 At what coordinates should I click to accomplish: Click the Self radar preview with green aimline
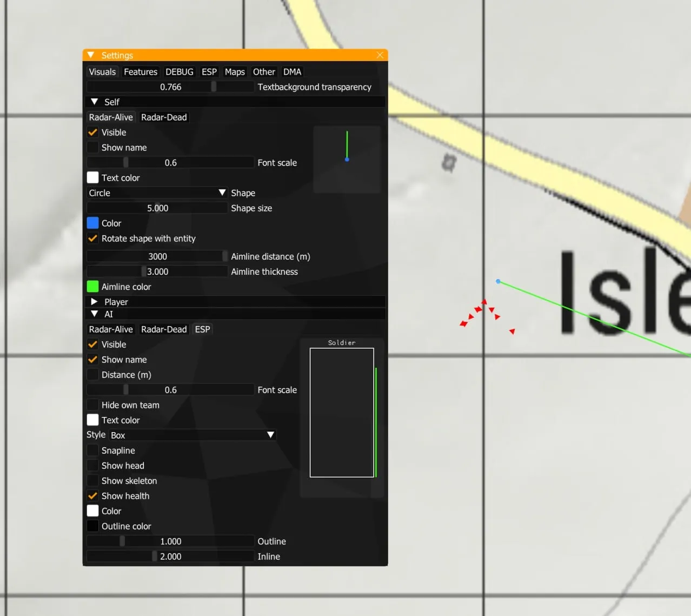347,160
